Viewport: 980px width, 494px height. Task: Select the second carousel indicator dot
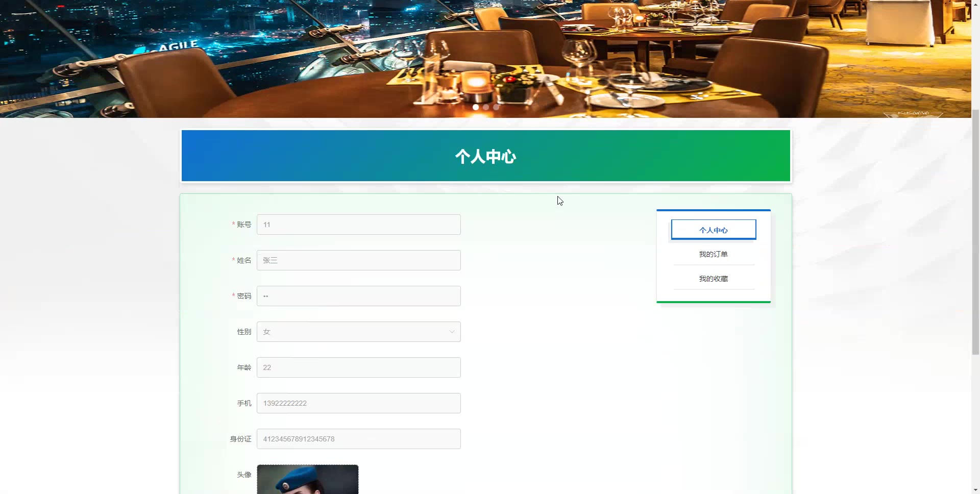(486, 107)
